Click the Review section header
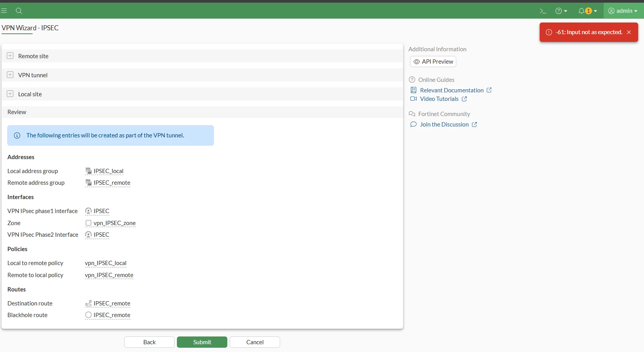This screenshot has width=644, height=352. click(x=202, y=112)
